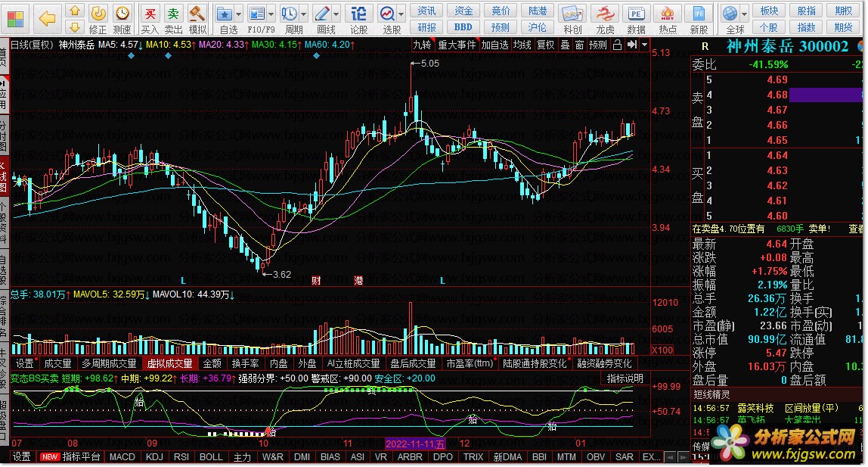Expand the 画线 dropdown arrow
The width and height of the screenshot is (868, 467).
(x=336, y=14)
